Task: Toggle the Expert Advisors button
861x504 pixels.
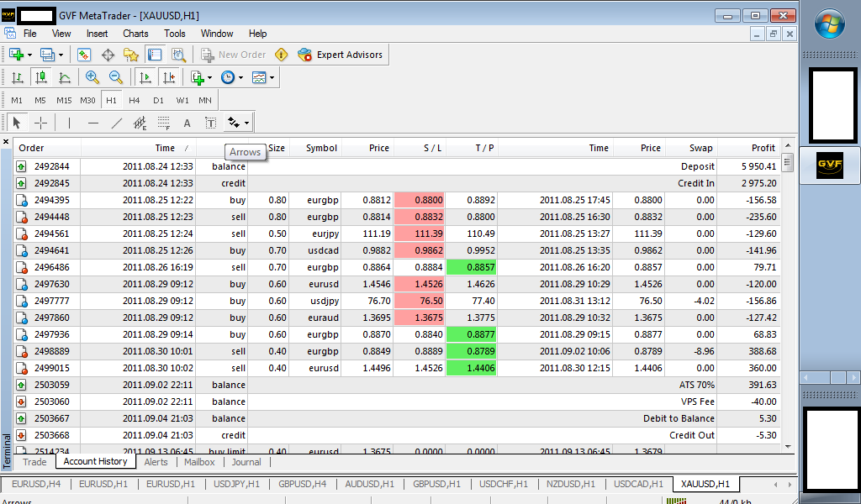Action: 340,55
